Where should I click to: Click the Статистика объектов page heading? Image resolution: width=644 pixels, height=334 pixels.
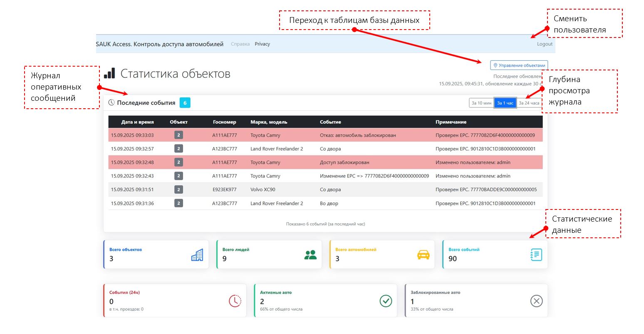175,74
